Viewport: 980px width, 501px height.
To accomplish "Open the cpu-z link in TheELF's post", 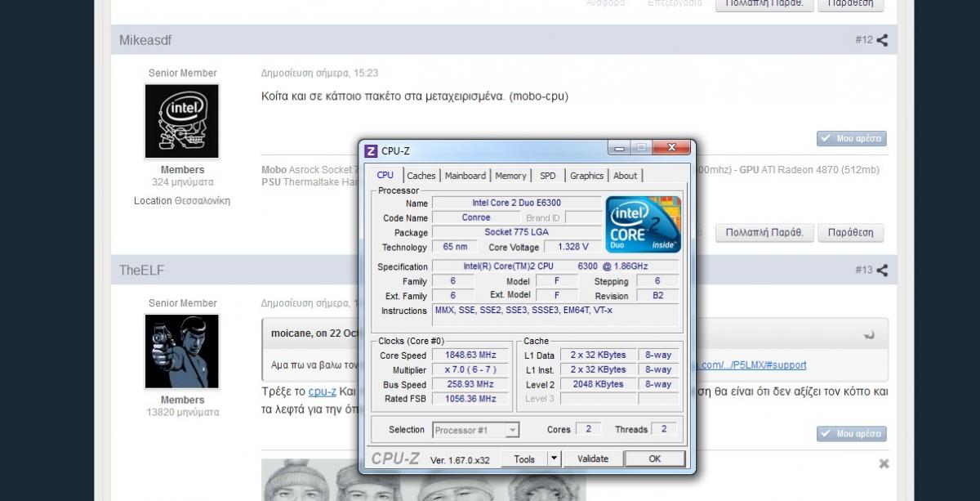I will click(323, 391).
